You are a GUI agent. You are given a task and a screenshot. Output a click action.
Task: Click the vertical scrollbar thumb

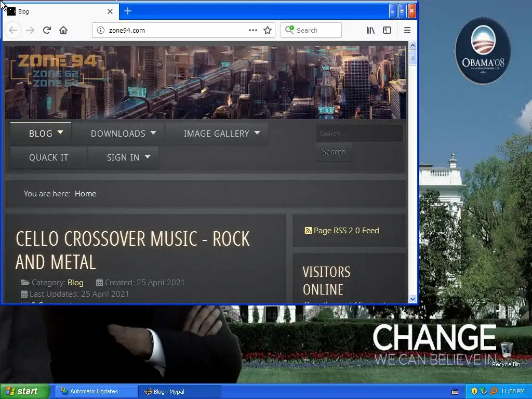point(413,57)
